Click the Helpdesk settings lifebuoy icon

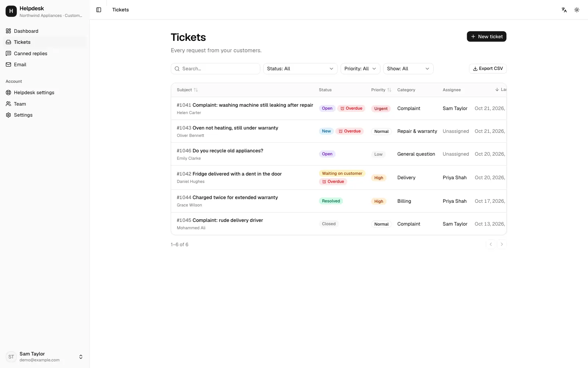tap(8, 92)
